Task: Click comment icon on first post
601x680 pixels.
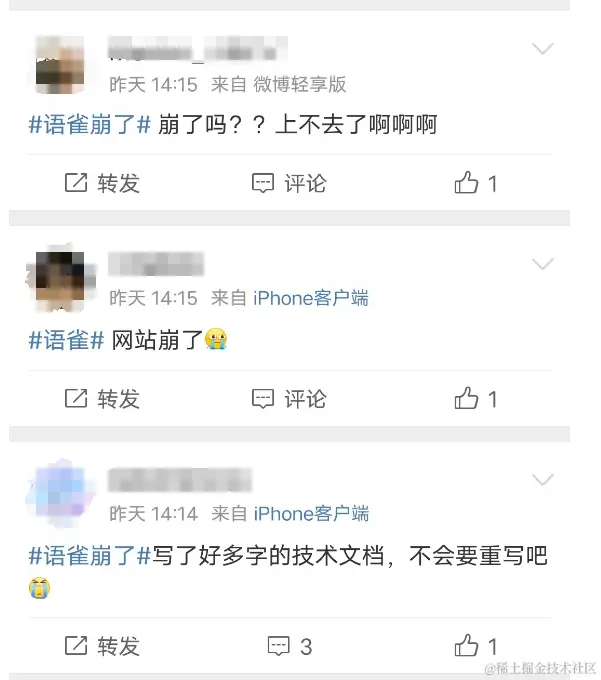Action: click(x=263, y=183)
